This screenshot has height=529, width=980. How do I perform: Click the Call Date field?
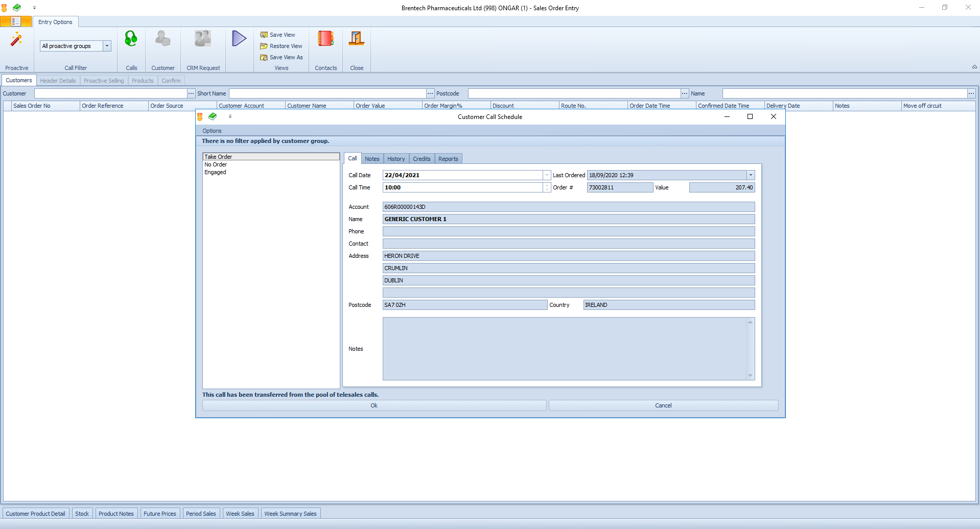463,175
